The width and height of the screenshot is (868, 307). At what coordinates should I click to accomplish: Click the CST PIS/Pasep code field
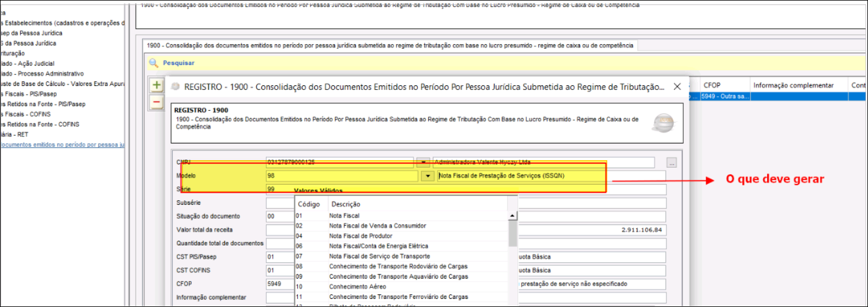(x=280, y=257)
